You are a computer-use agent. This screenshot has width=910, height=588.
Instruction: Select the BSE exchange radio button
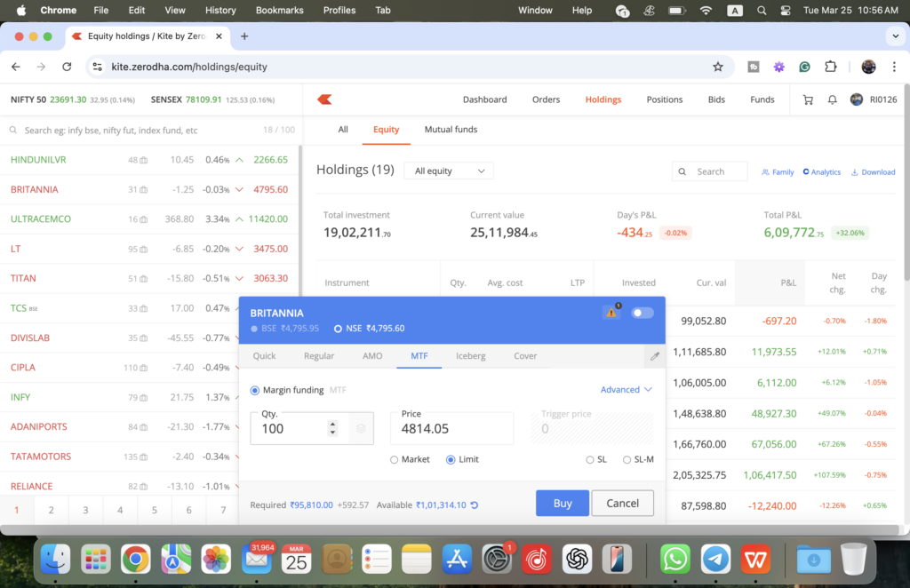[254, 329]
